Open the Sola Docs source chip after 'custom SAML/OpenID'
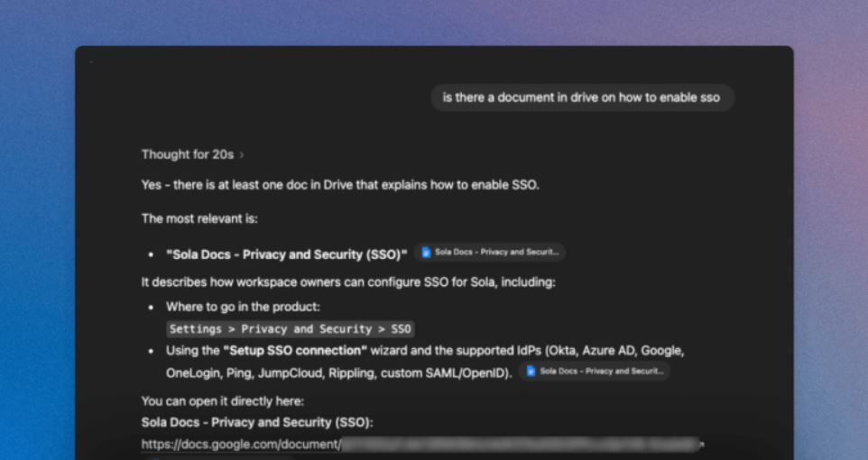Screen dimensions: 868x460 596,372
